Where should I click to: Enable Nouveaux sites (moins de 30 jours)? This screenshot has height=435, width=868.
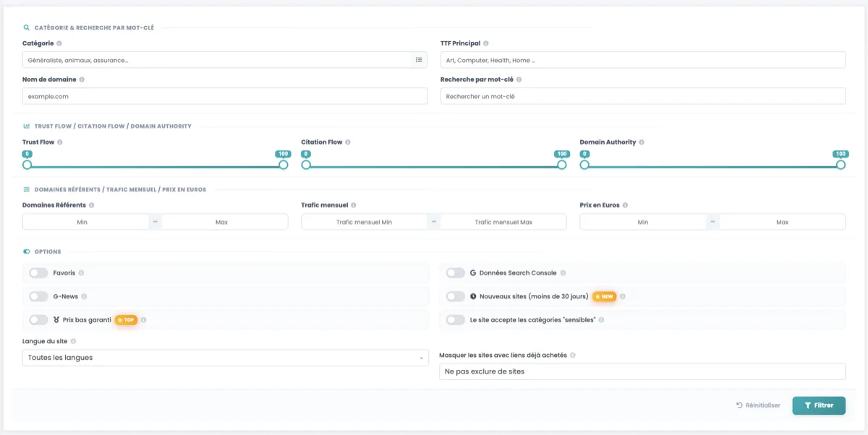456,296
